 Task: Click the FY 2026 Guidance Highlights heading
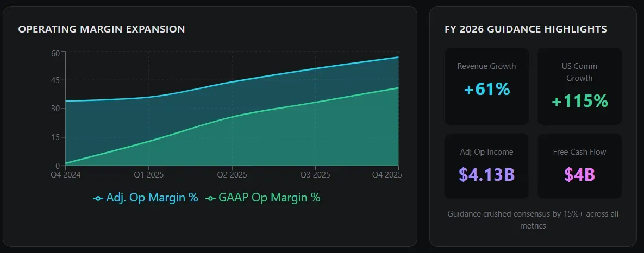(x=526, y=29)
